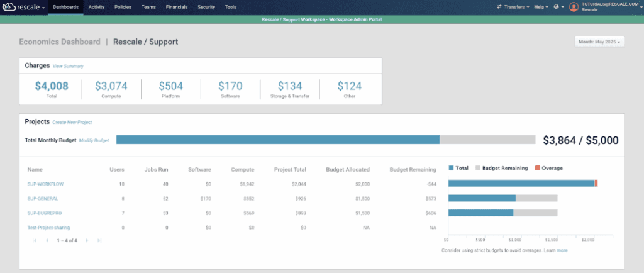Click the Rescale cloud logo icon
The width and height of the screenshot is (644, 273).
pyautogui.click(x=8, y=7)
